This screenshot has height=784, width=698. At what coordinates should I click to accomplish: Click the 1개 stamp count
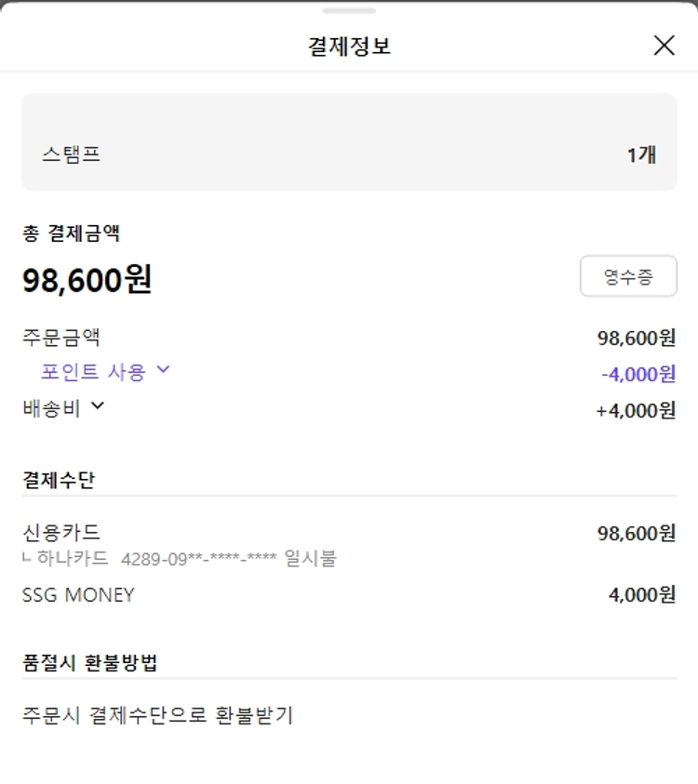[641, 154]
